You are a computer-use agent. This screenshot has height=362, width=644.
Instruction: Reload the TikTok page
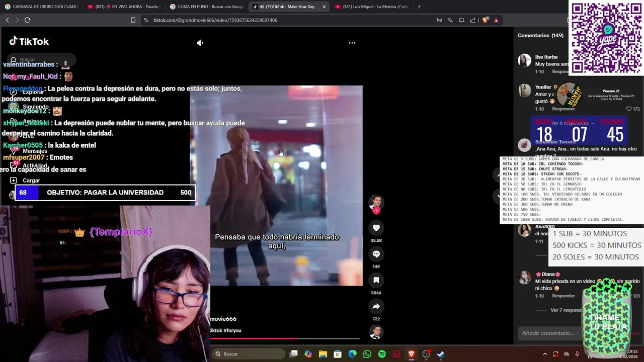coord(27,20)
